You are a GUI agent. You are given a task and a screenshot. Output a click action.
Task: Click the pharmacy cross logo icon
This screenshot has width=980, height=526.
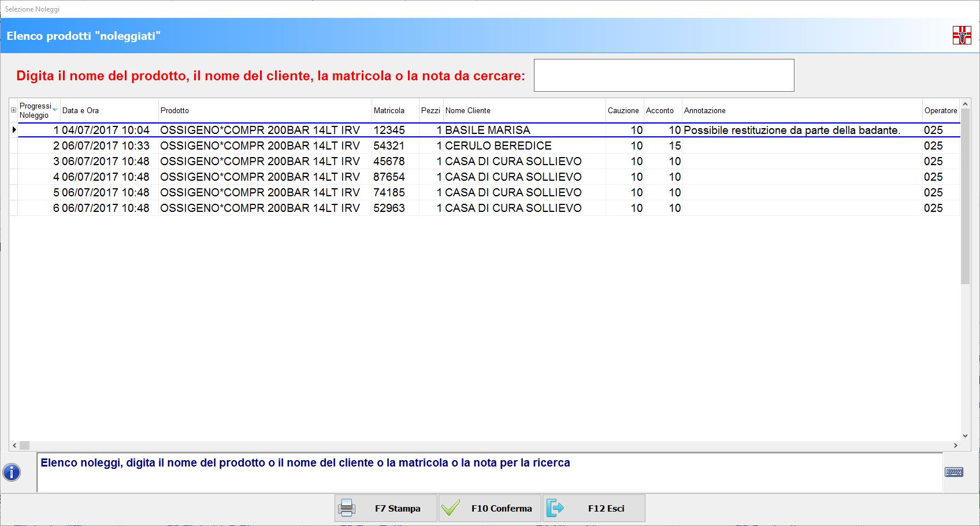962,35
